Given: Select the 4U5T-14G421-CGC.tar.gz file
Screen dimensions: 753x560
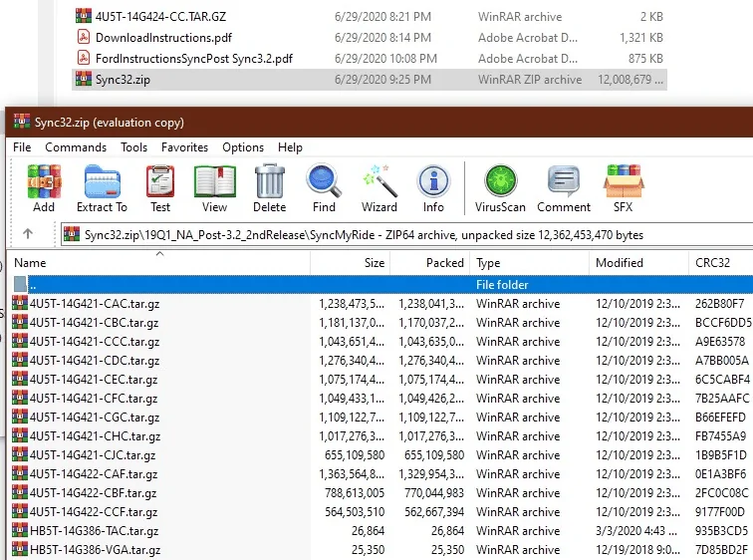Looking at the screenshot, I should click(95, 417).
